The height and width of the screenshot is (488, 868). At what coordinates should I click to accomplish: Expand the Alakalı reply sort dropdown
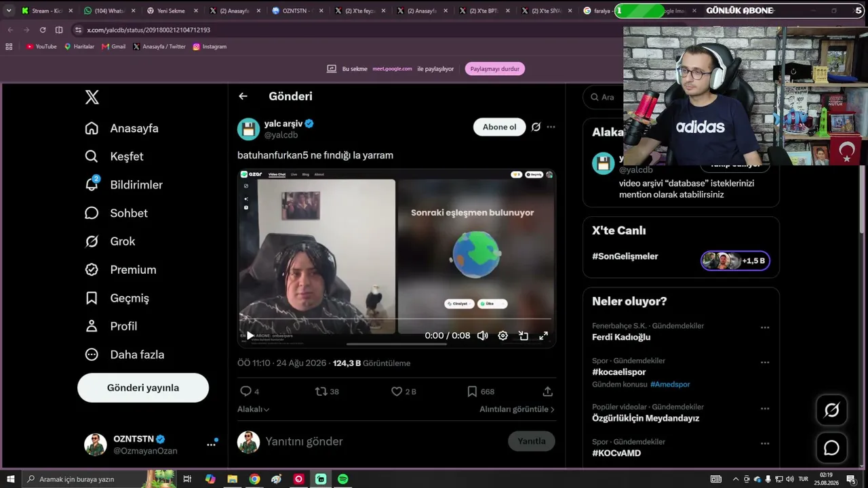point(253,409)
